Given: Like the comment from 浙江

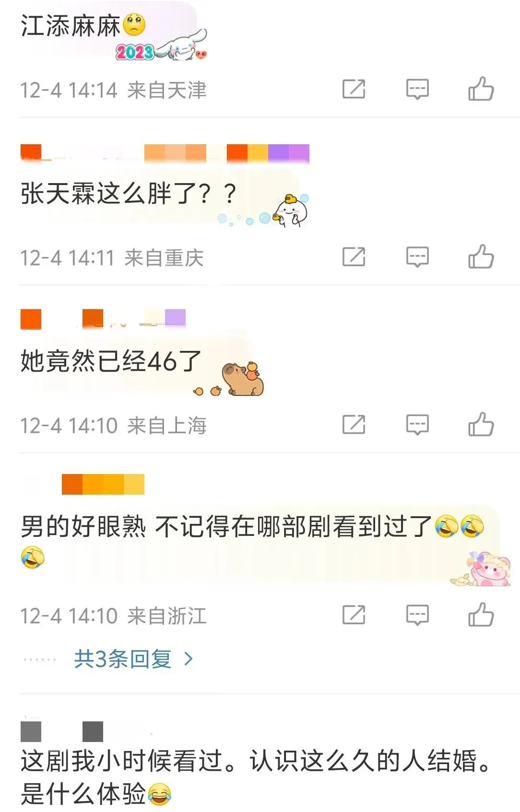Looking at the screenshot, I should click(481, 615).
